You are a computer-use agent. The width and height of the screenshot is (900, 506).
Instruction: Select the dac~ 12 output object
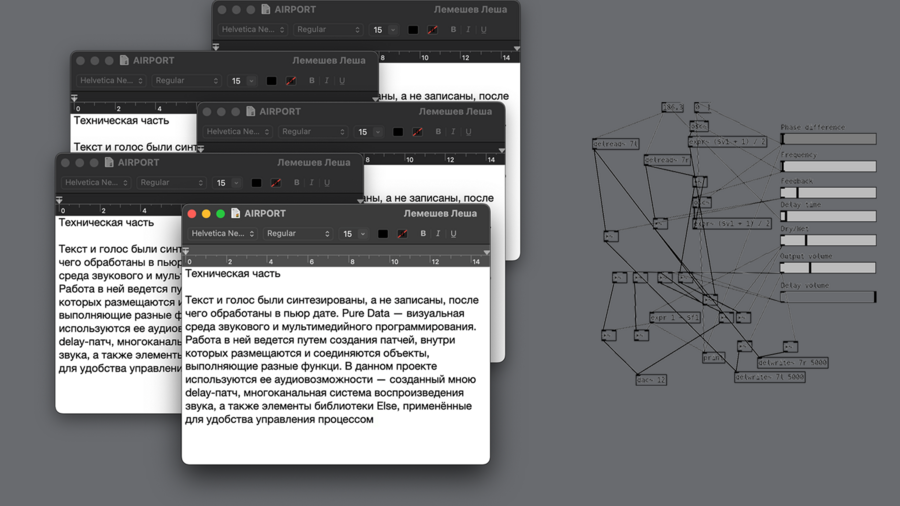(x=651, y=380)
